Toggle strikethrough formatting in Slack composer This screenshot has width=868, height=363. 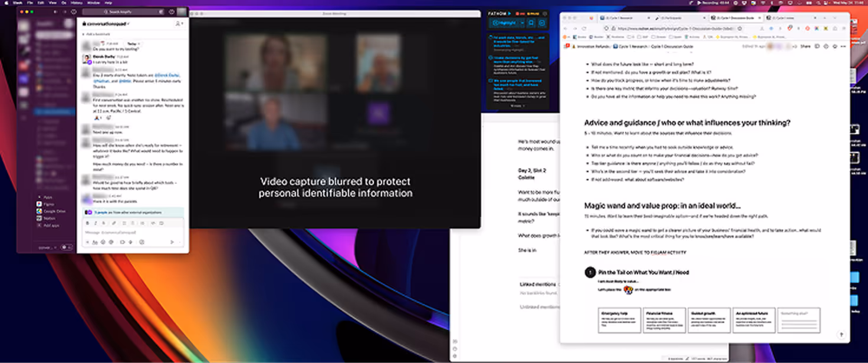[x=103, y=223]
